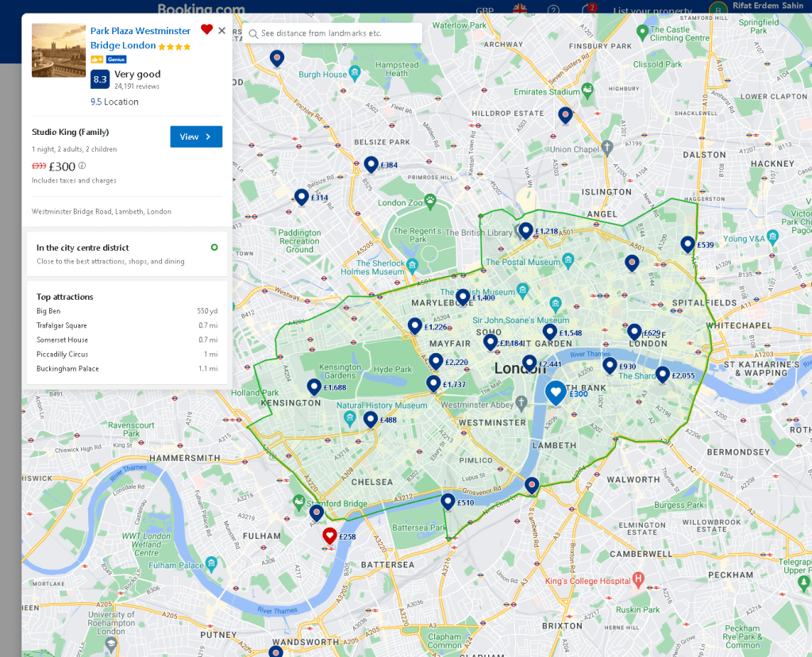Click the green city centre district indicator
Screen dimensions: 812x657
point(214,248)
